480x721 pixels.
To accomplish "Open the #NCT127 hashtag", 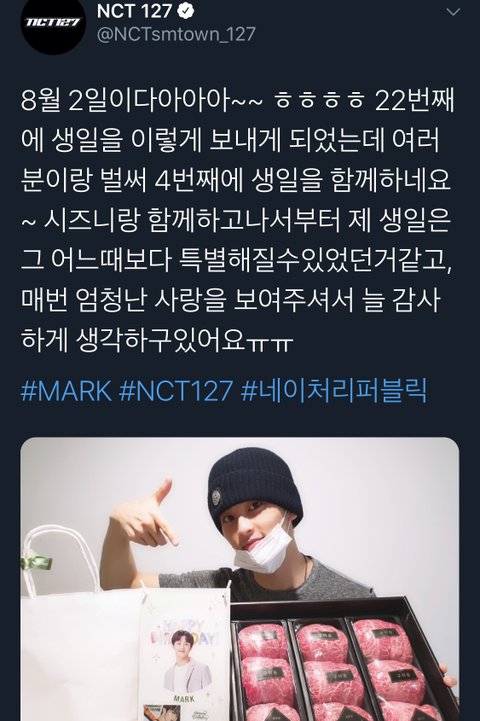I will [x=176, y=391].
